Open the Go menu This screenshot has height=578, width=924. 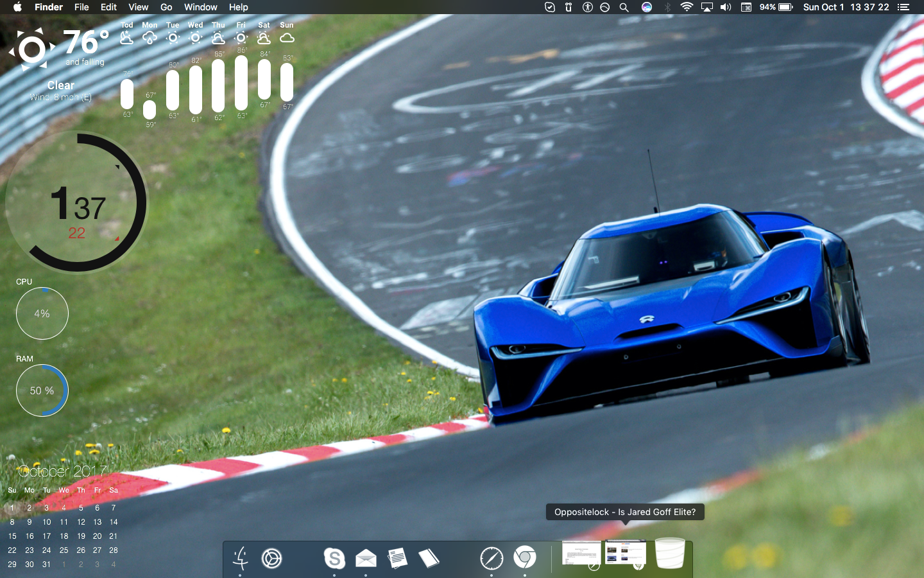[166, 7]
